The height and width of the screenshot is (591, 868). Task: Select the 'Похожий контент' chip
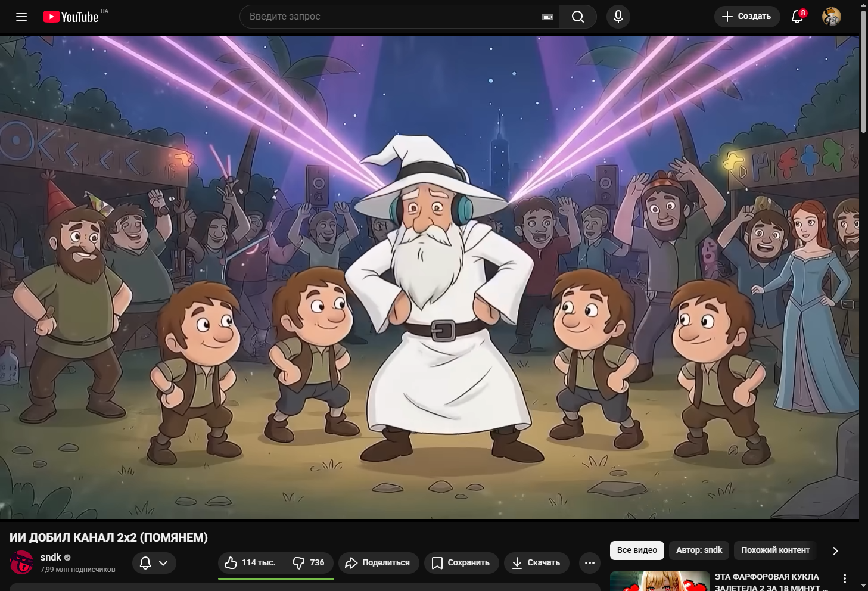(x=775, y=550)
